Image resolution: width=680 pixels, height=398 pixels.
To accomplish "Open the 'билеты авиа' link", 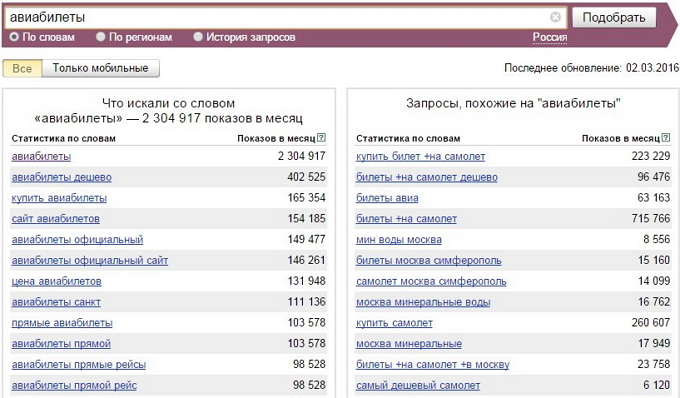I will click(x=387, y=198).
